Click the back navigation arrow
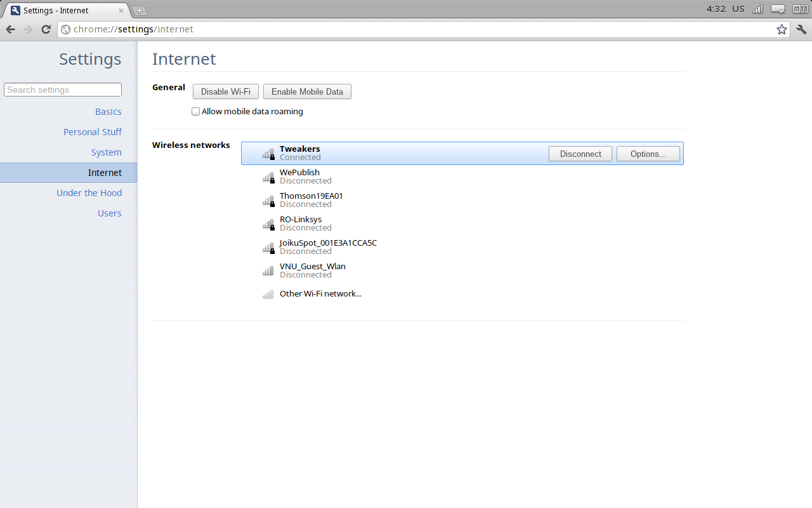Viewport: 812px width, 508px height. coord(11,29)
